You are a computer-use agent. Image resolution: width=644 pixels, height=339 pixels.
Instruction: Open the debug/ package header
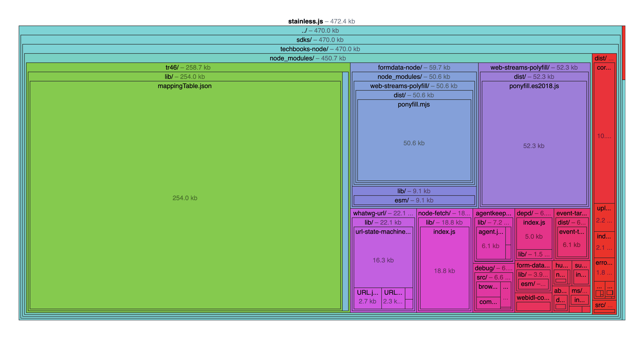[494, 268]
